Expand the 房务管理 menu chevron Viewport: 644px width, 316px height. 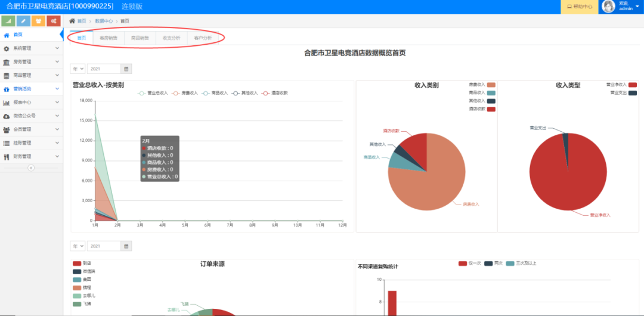(x=57, y=62)
